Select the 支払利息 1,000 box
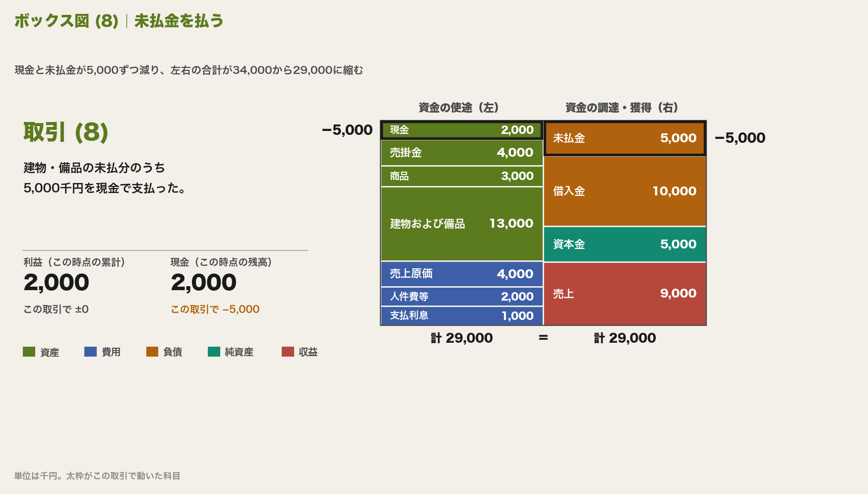Screen dimensions: 868x494 [462, 316]
